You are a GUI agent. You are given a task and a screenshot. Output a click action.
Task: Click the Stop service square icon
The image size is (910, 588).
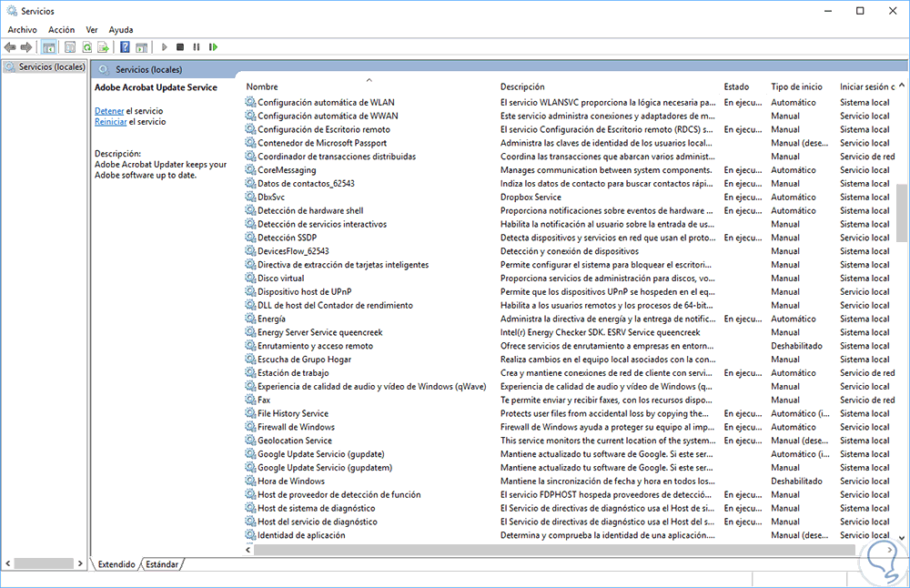(x=180, y=47)
